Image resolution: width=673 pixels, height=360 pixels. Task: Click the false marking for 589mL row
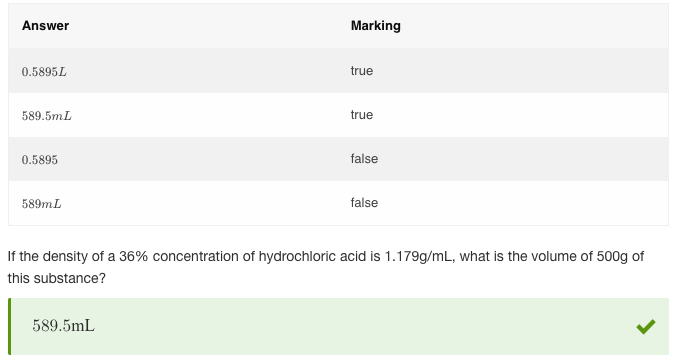click(364, 203)
